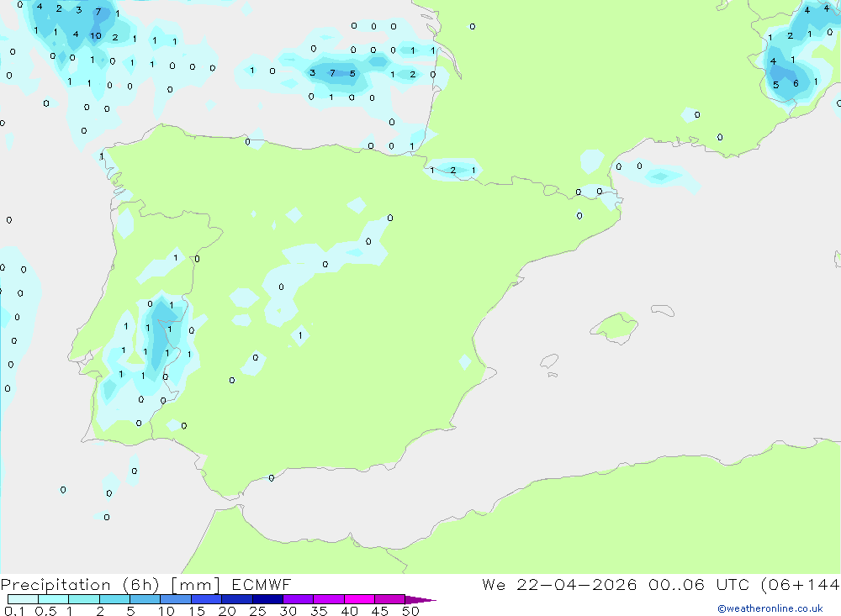Click the ECMWF model name
This screenshot has width=841, height=616.
pos(262,584)
